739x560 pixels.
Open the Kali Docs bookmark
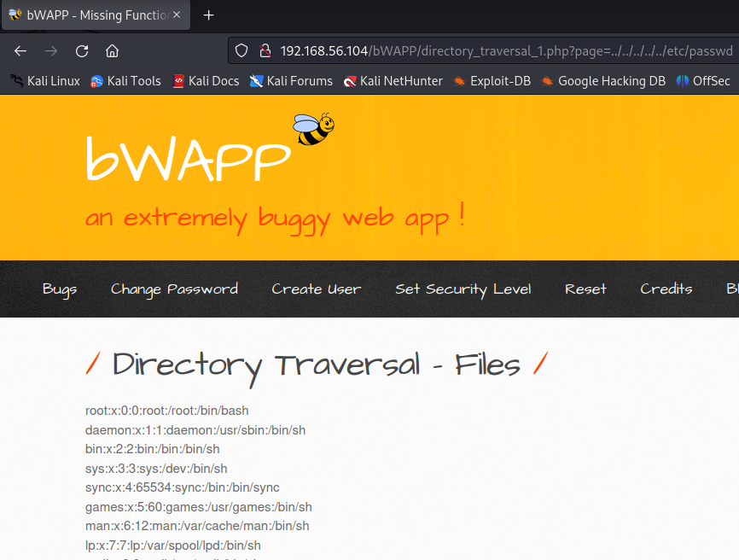click(207, 81)
